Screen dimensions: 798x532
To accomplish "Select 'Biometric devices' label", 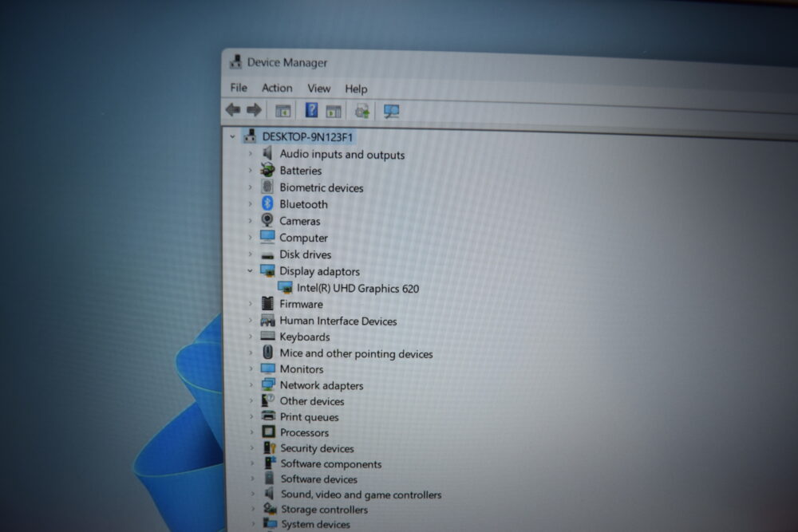I will point(322,187).
